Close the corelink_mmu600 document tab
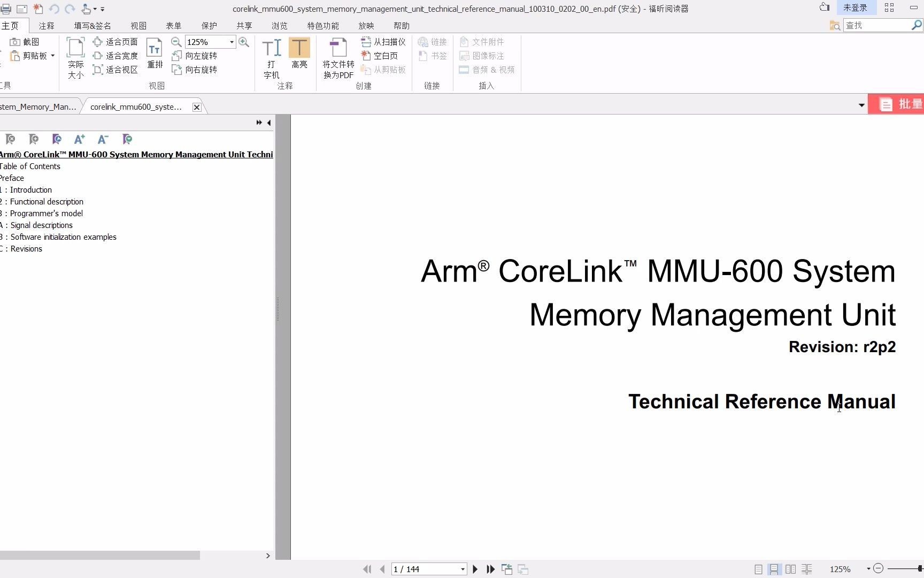 pos(197,107)
